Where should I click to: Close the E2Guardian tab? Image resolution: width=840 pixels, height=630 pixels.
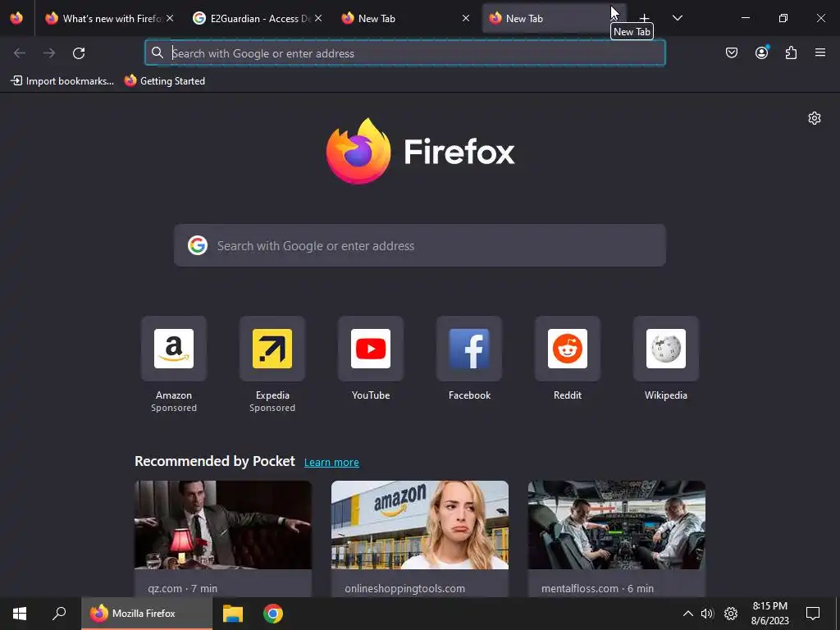pos(318,18)
